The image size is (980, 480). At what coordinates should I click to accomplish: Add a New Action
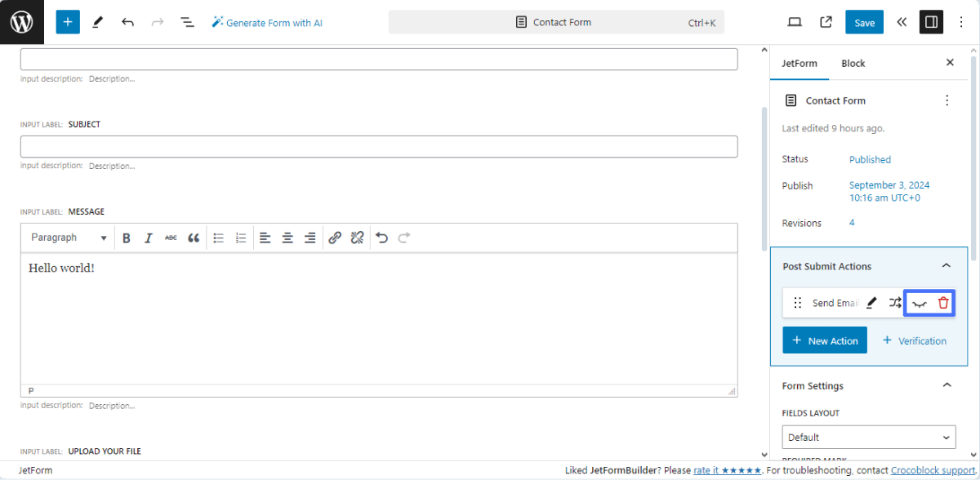tap(825, 340)
